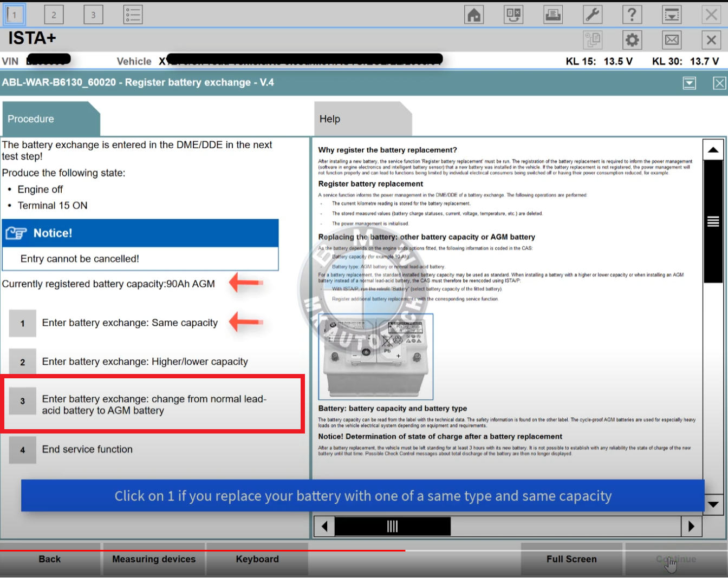Viewport: 728px width, 578px height.
Task: Close the current operation with second-row X
Action: (711, 40)
